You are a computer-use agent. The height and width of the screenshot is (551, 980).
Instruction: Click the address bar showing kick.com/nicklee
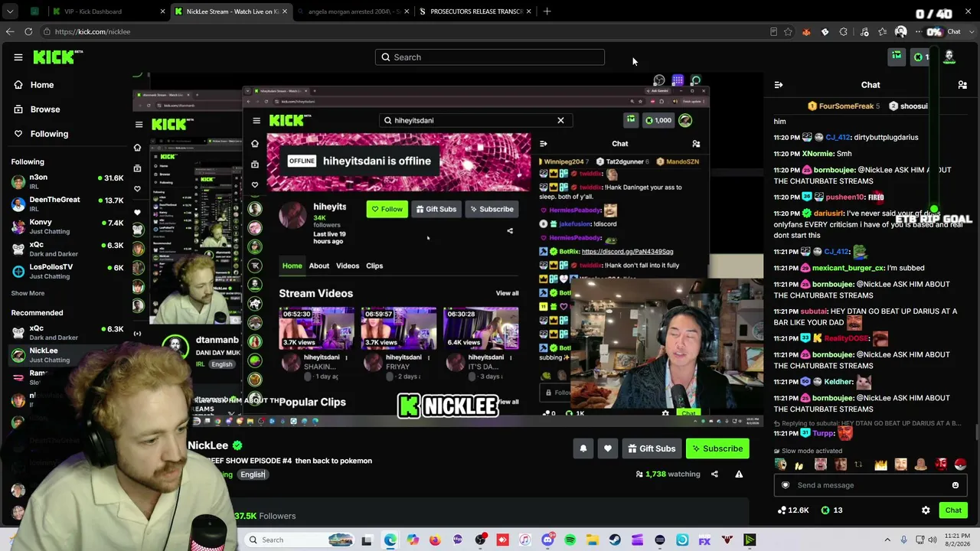(x=406, y=31)
